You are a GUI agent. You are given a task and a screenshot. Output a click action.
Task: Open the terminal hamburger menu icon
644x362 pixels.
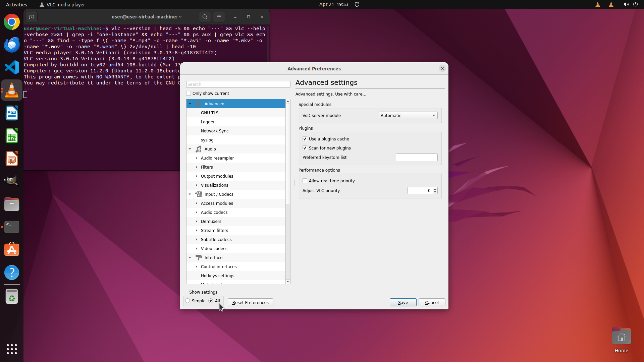[219, 17]
